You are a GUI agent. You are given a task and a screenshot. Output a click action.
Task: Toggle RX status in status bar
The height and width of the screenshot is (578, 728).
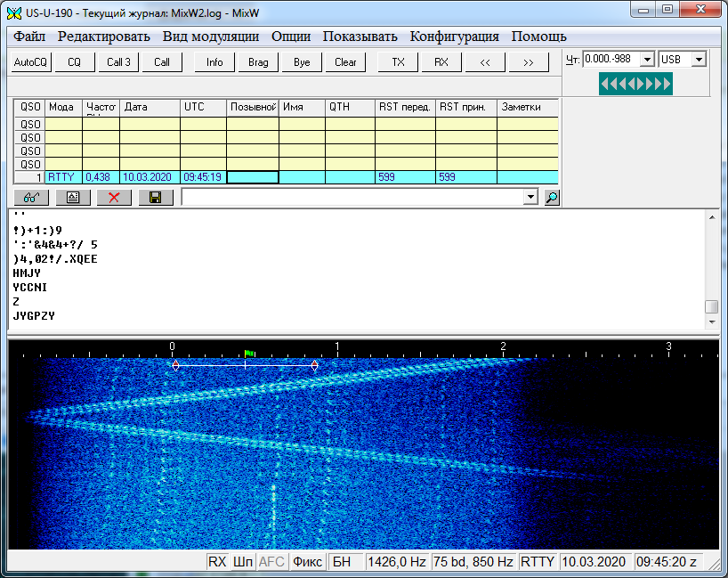coord(217,562)
